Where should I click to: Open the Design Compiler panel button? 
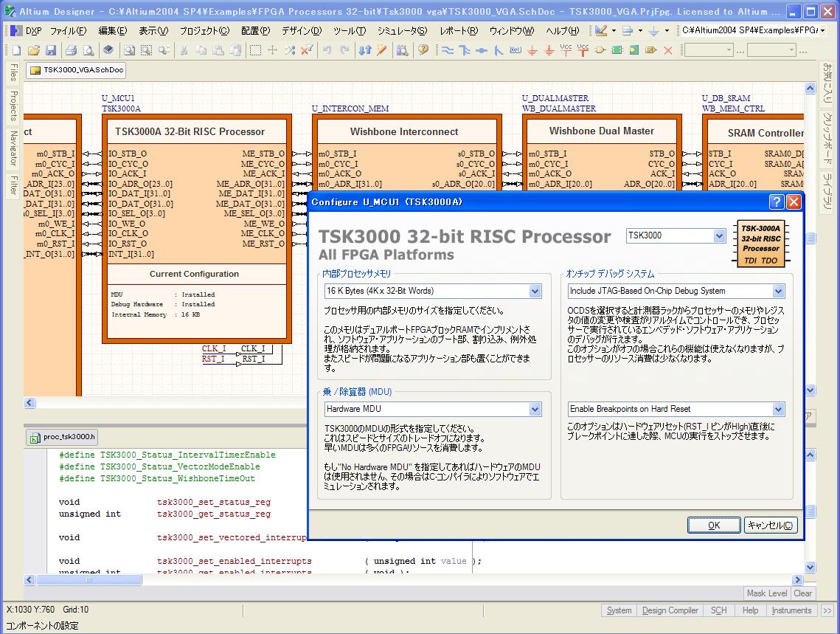click(670, 610)
